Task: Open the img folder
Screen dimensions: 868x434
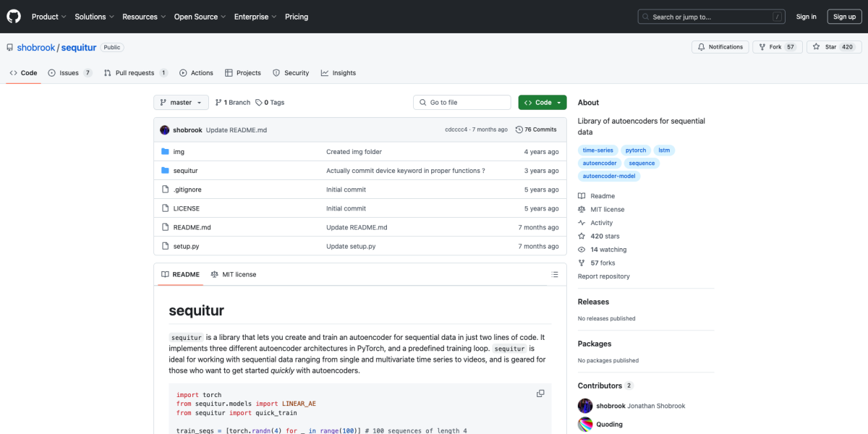Action: point(179,152)
